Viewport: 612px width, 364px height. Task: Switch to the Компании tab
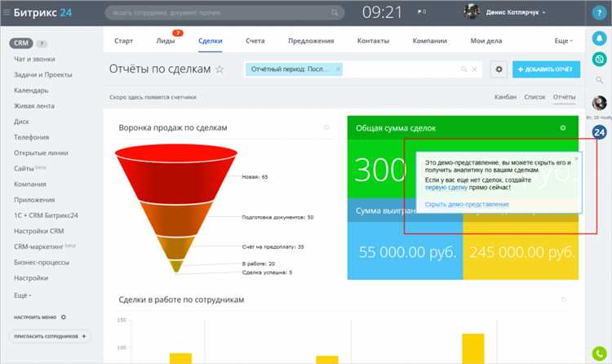point(430,41)
